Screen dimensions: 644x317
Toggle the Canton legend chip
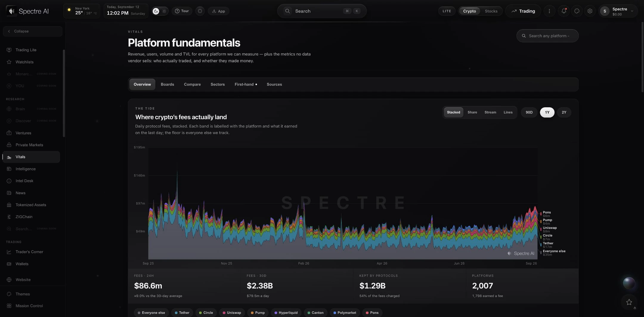coord(316,313)
